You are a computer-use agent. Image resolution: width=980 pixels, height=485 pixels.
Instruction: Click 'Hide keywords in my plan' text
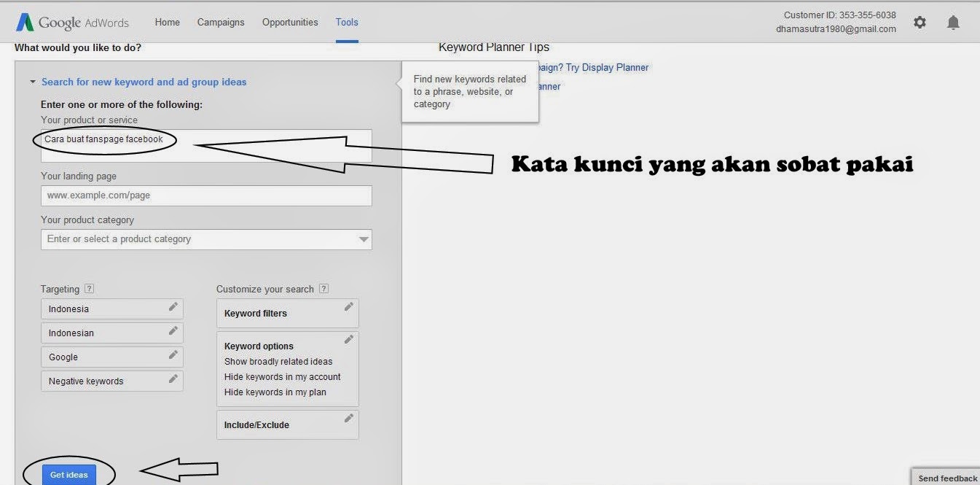[275, 392]
